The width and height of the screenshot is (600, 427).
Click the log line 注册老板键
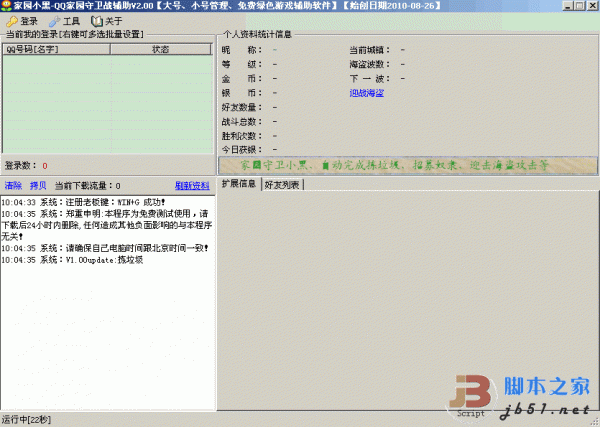[x=83, y=202]
